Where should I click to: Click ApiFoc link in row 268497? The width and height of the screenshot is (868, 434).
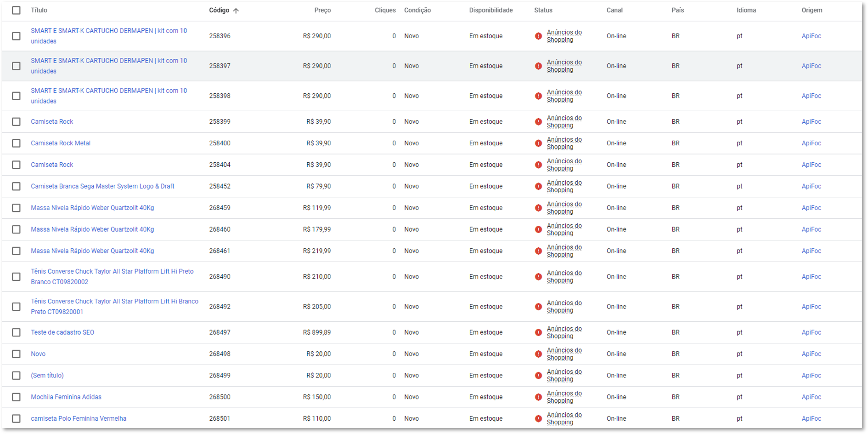812,332
